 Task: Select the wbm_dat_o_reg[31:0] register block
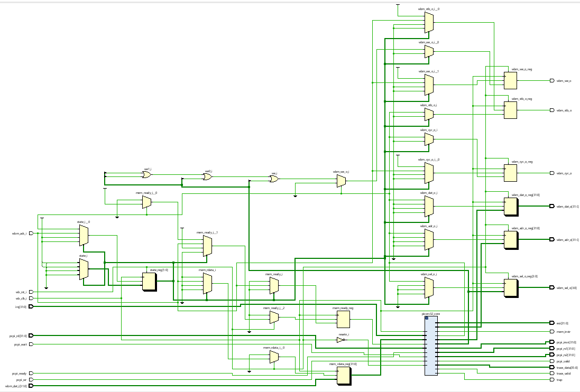click(511, 207)
